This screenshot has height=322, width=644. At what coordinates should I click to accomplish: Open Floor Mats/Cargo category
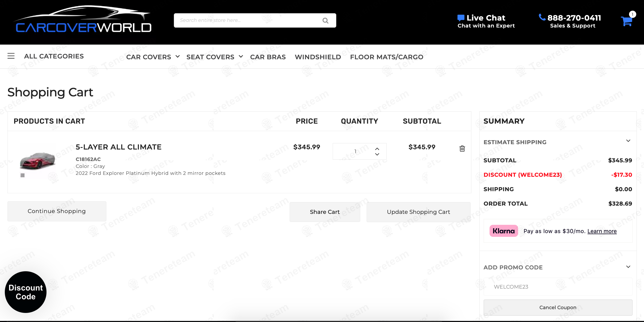click(386, 57)
